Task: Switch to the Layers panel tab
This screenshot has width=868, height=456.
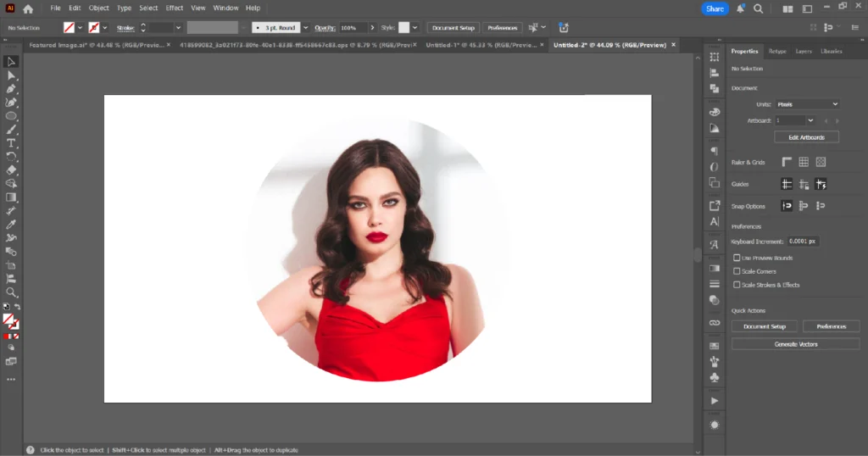Action: coord(804,51)
